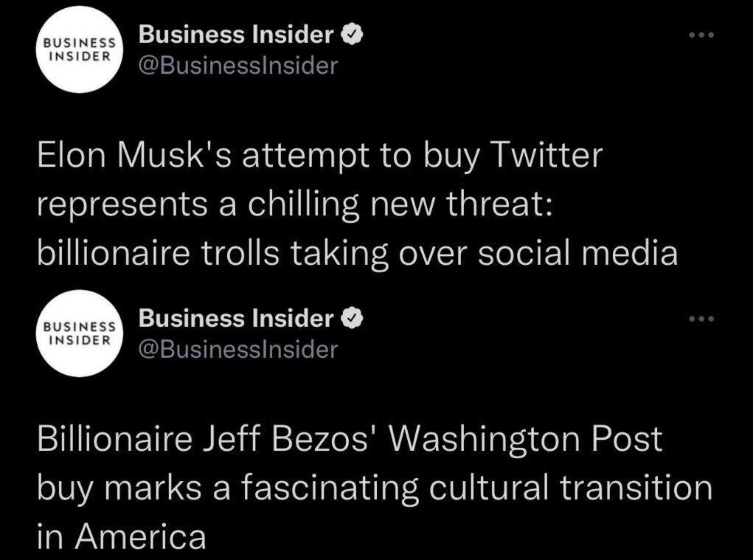Open the three-dot menu on the bottom tweet
This screenshot has height=560, width=753.
pos(701,320)
